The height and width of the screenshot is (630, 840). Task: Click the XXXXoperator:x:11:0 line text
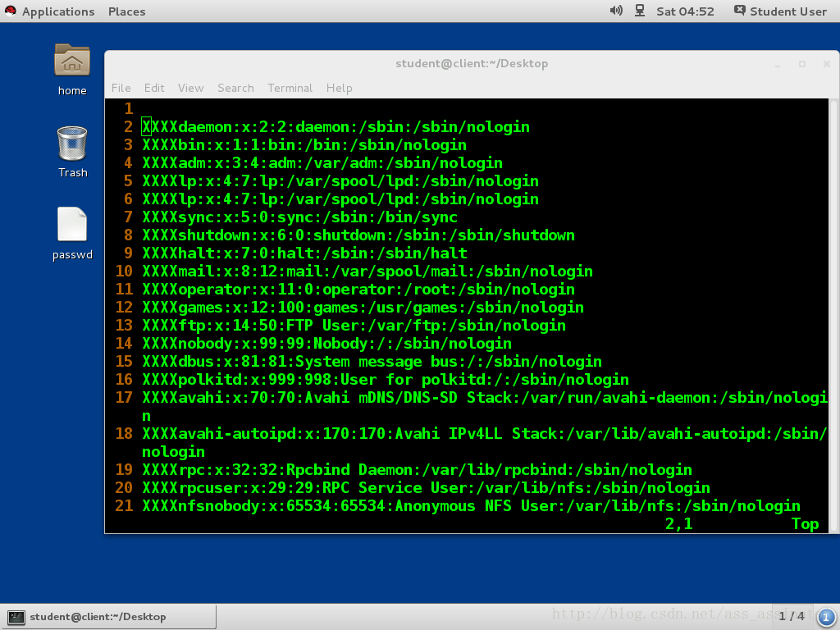pyautogui.click(x=358, y=290)
